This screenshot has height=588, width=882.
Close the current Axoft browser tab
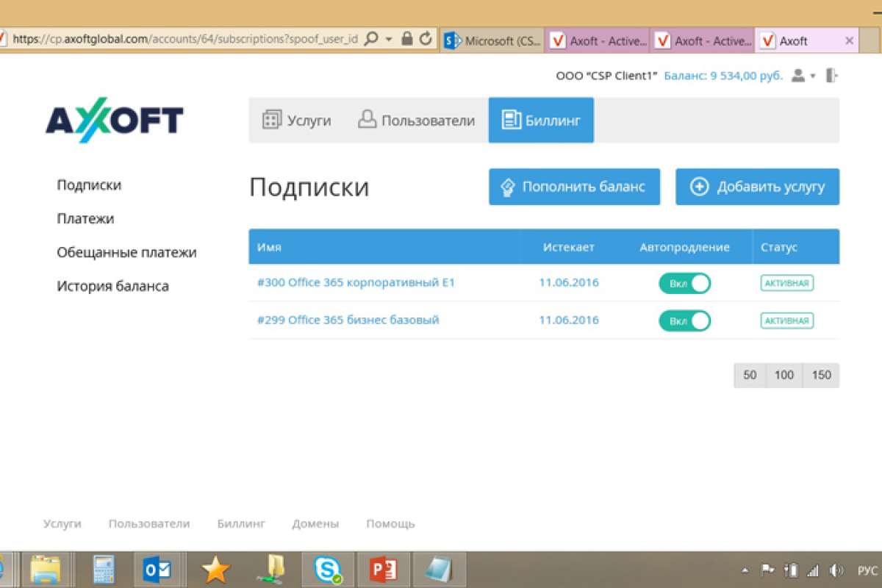(850, 41)
